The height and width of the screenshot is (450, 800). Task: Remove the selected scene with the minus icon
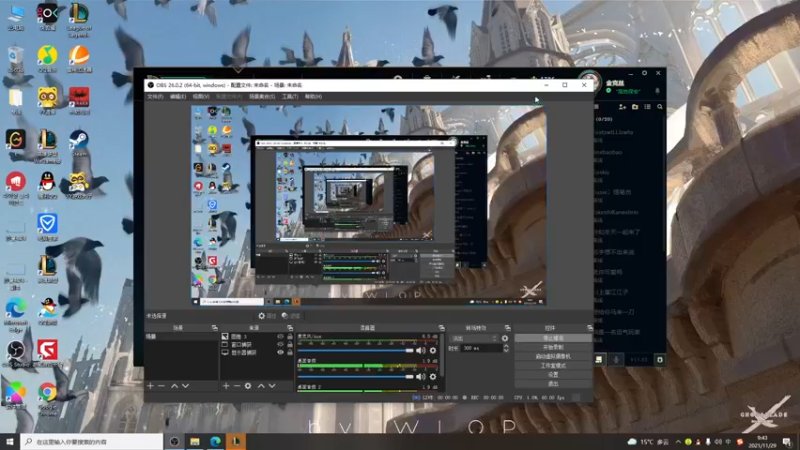162,386
